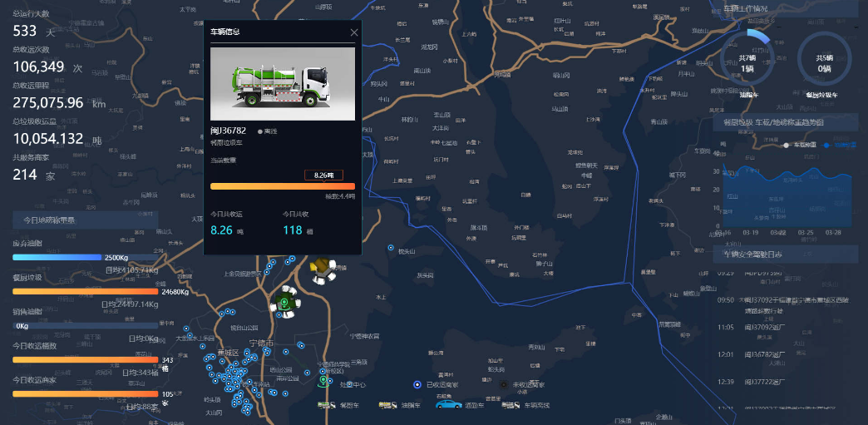Click the 油脂车 truck legend icon
The height and width of the screenshot is (425, 868).
click(387, 406)
